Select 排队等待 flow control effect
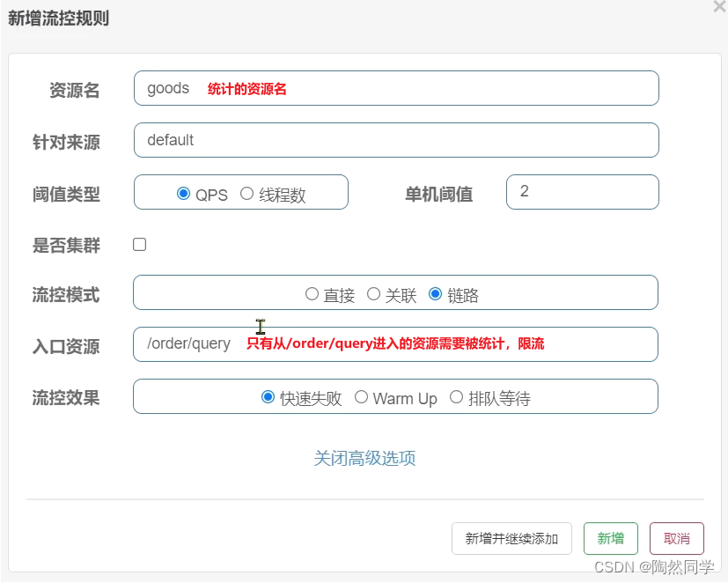Screen dimensions: 728x583 tap(456, 397)
